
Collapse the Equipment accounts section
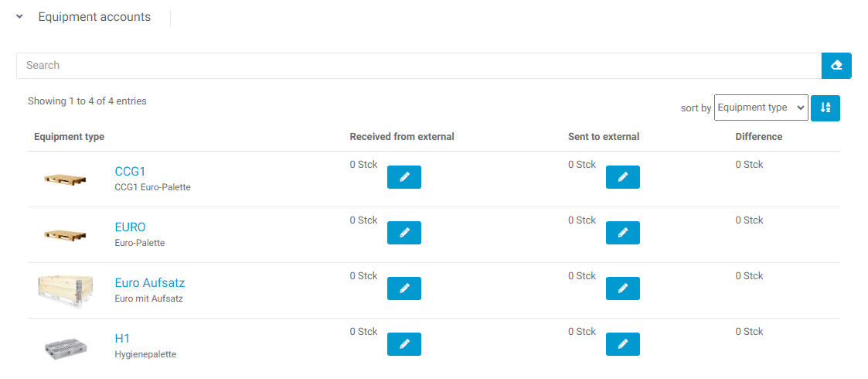20,17
